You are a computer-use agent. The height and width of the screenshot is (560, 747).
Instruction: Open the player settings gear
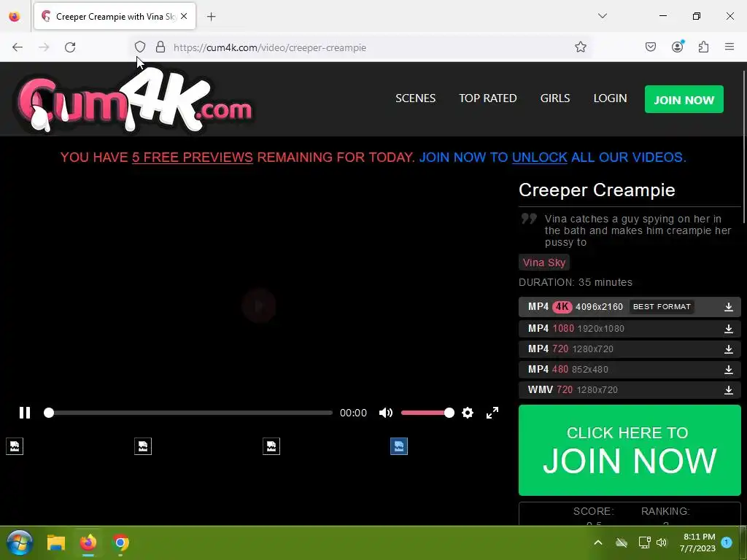(x=468, y=413)
